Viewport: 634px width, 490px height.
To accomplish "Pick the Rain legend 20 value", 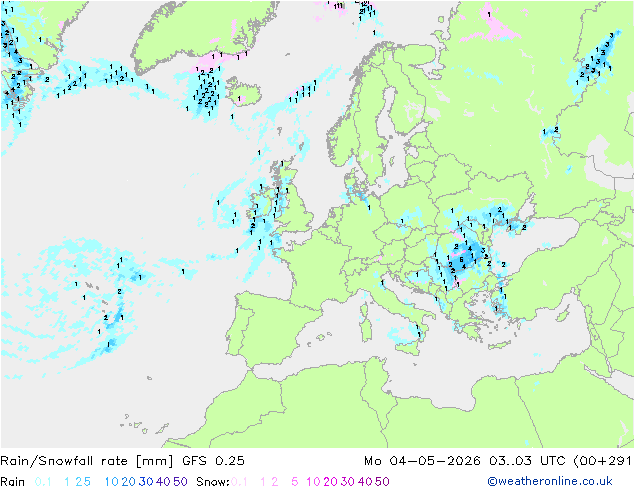I will coord(129,482).
